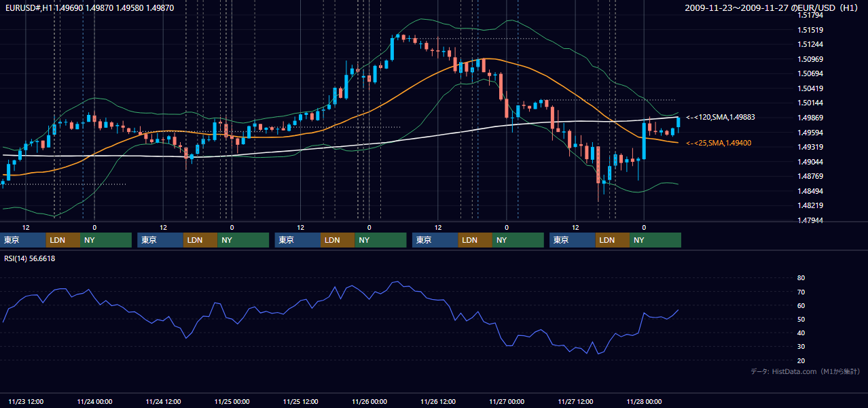
Task: Click the RSI scale value 60
Action: tap(801, 305)
